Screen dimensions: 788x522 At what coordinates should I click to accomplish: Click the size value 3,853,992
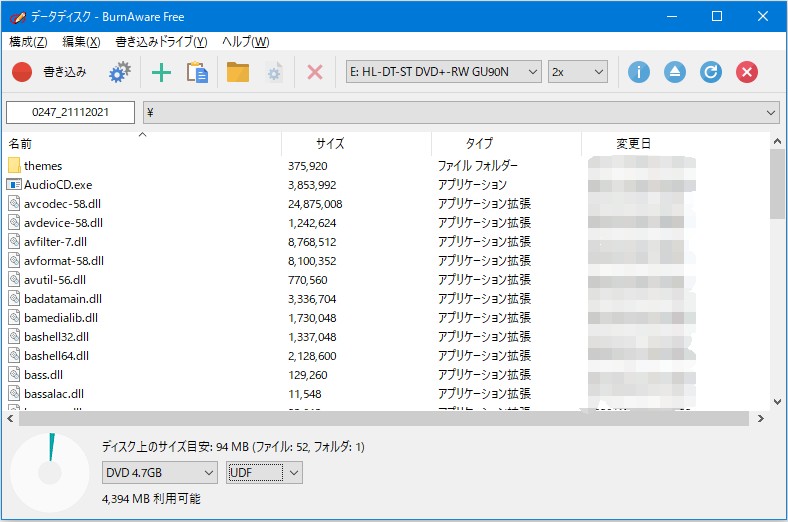(312, 185)
